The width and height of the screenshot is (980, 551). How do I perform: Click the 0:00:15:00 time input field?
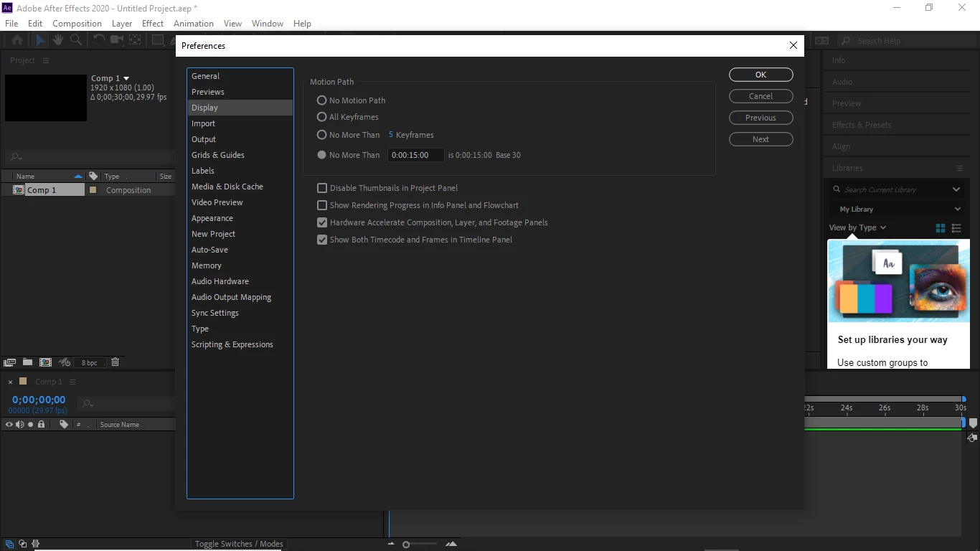(416, 155)
